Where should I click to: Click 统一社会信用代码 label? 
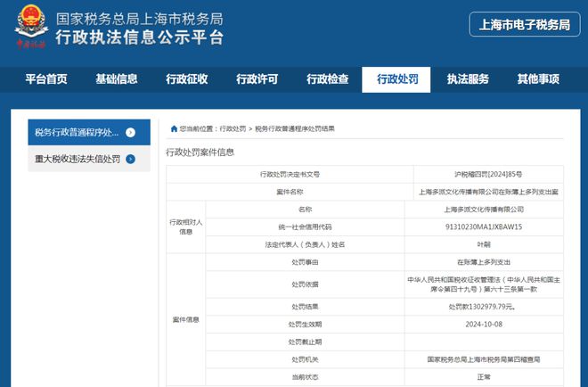pos(305,226)
